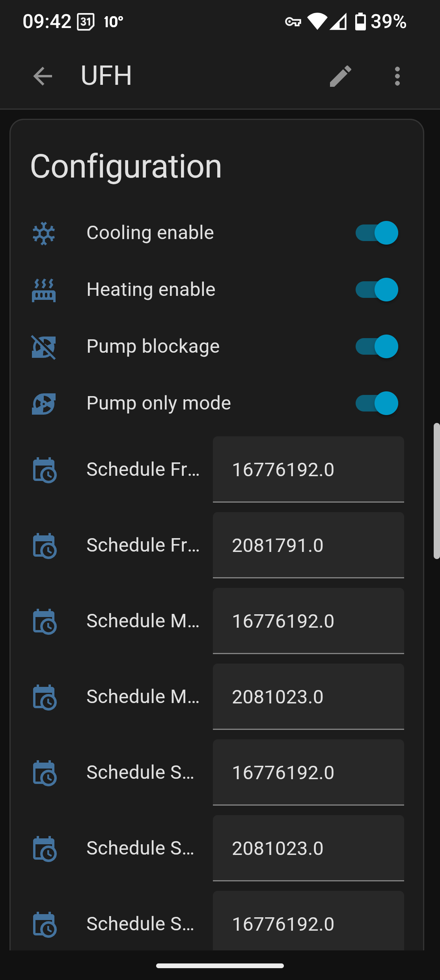Switch off Pump only mode

point(377,403)
